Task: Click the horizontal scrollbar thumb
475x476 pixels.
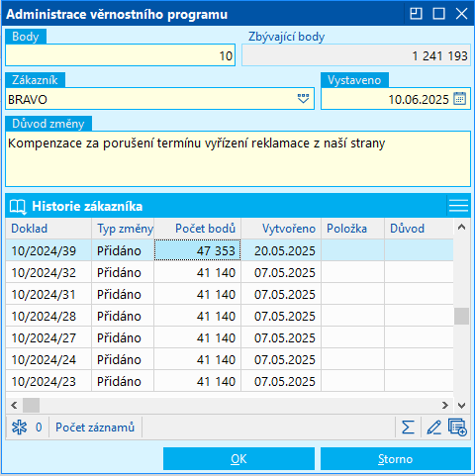Action: pyautogui.click(x=31, y=405)
